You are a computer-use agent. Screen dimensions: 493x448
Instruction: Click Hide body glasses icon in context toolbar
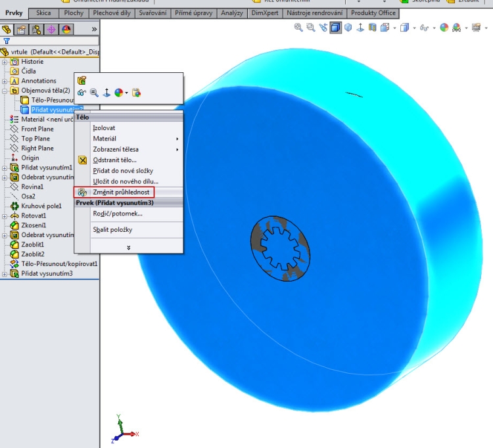click(x=82, y=93)
